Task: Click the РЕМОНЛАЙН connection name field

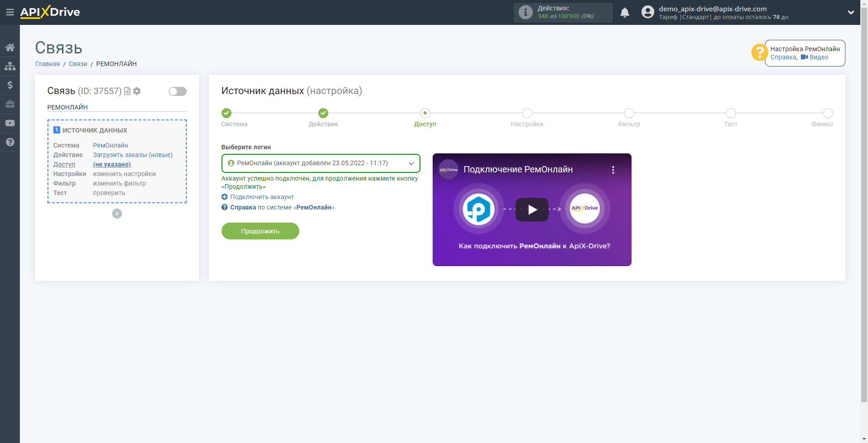Action: tap(117, 107)
